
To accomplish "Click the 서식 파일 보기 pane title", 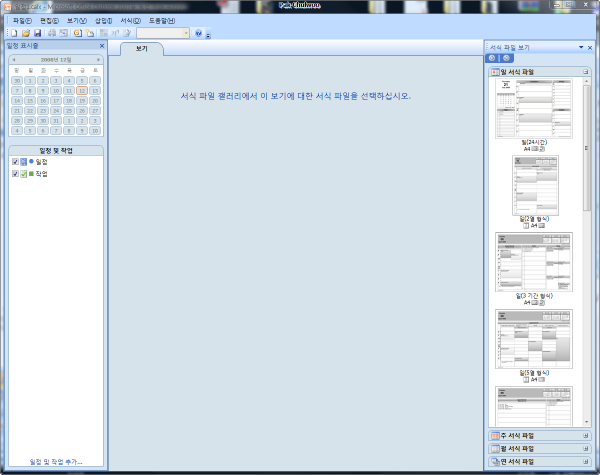I will [x=510, y=48].
